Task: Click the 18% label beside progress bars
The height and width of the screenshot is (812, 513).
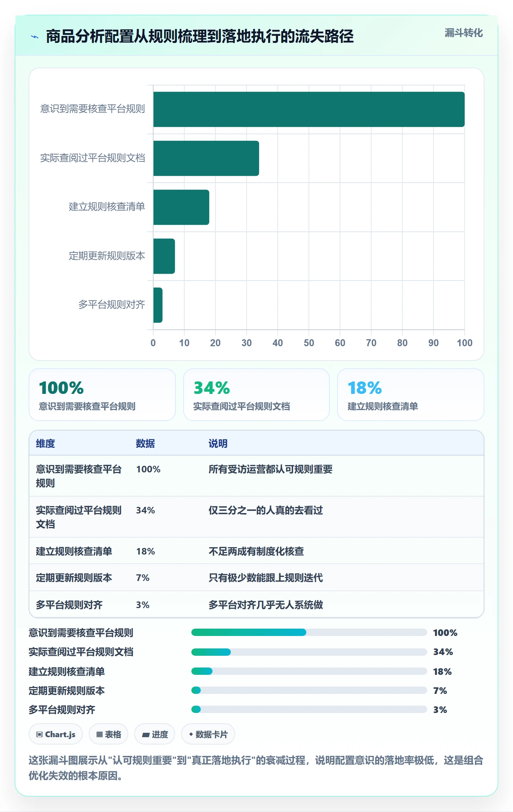Action: coord(442,672)
